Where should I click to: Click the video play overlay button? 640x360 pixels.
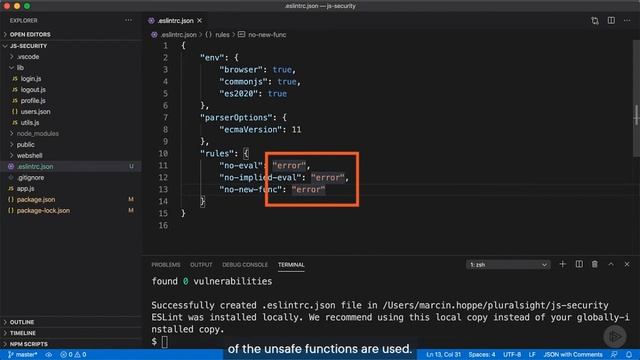click(x=615, y=336)
